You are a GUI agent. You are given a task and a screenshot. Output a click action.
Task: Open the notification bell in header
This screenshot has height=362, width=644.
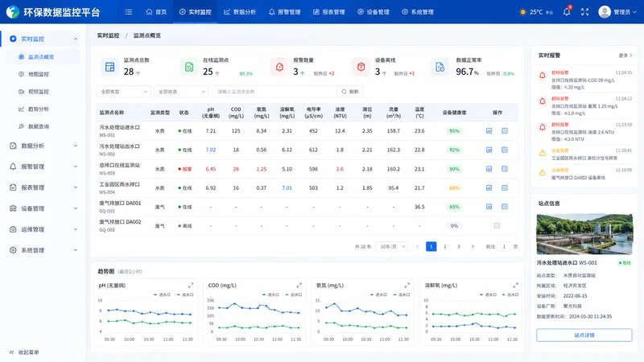(567, 11)
